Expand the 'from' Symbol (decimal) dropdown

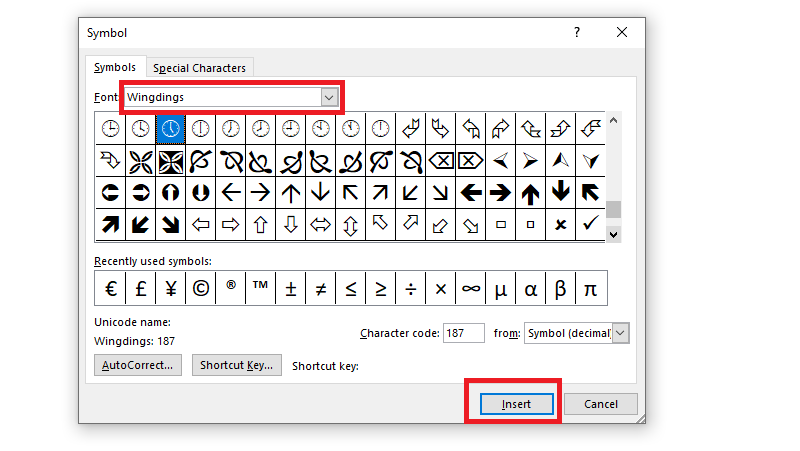pyautogui.click(x=620, y=333)
